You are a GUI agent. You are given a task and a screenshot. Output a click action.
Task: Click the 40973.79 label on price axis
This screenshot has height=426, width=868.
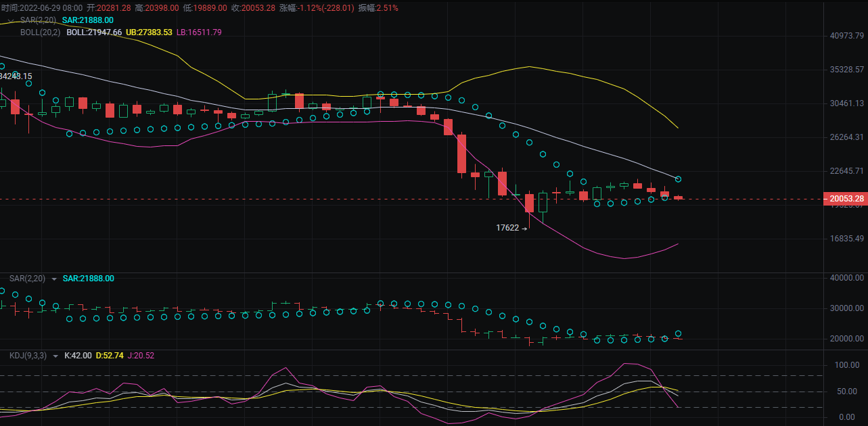846,36
